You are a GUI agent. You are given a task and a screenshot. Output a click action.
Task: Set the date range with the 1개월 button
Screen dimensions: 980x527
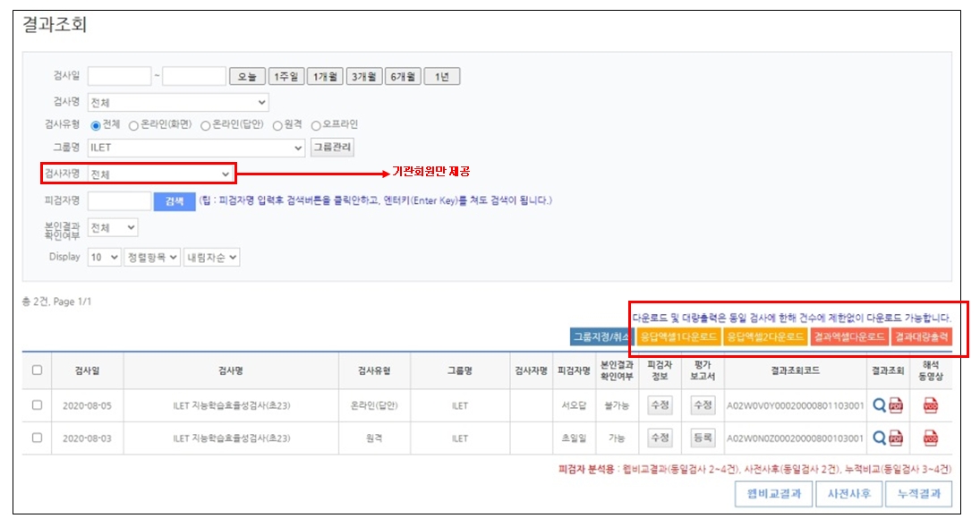[x=324, y=77]
